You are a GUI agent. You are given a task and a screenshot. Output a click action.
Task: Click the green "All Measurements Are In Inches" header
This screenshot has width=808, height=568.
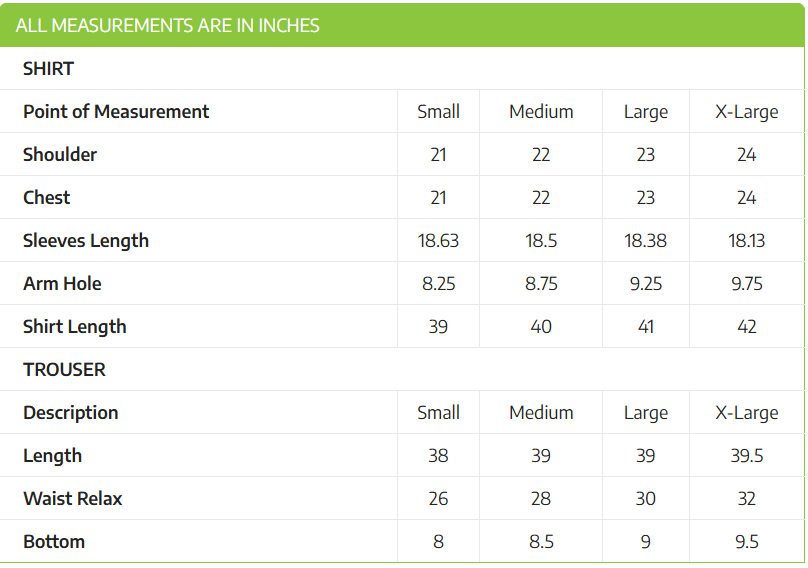pos(168,26)
